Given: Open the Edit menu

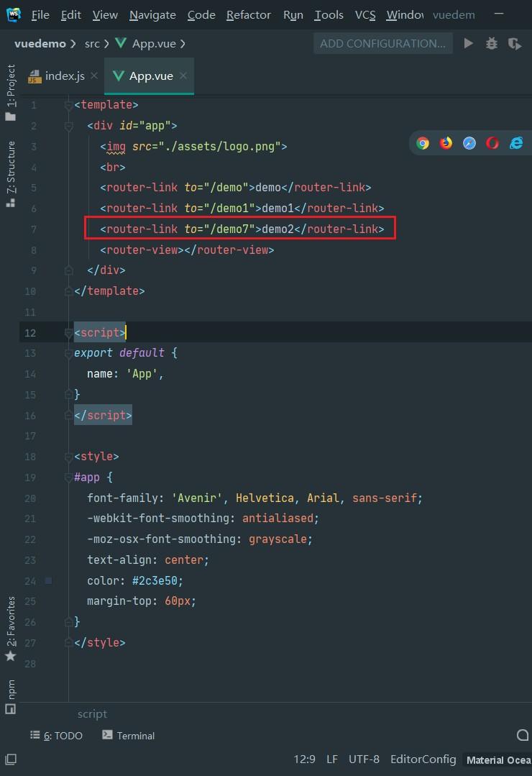Looking at the screenshot, I should coord(70,15).
